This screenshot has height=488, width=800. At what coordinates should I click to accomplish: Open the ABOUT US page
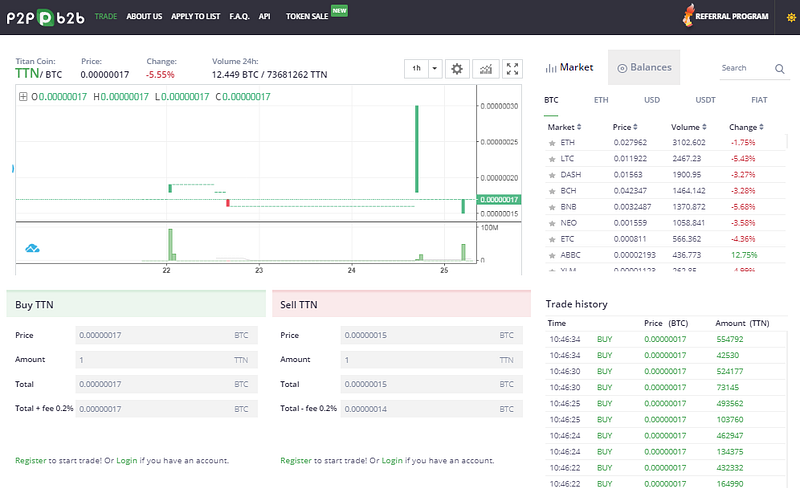click(144, 16)
